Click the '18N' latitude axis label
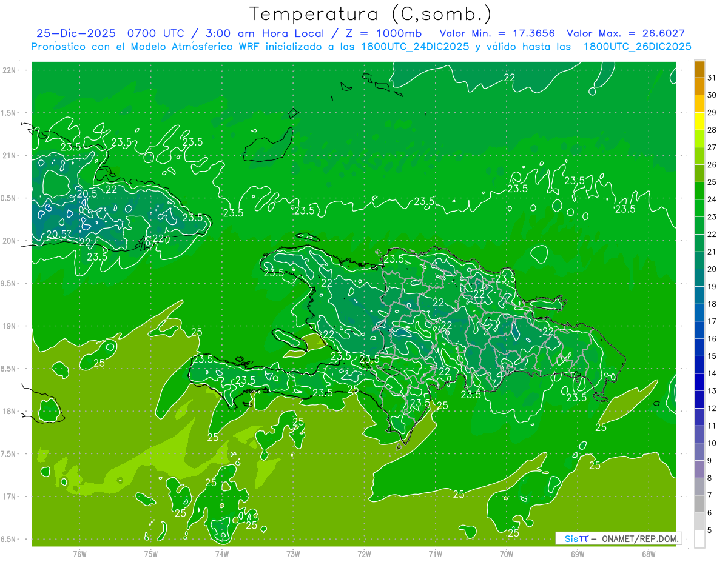The image size is (728, 562). coord(10,411)
